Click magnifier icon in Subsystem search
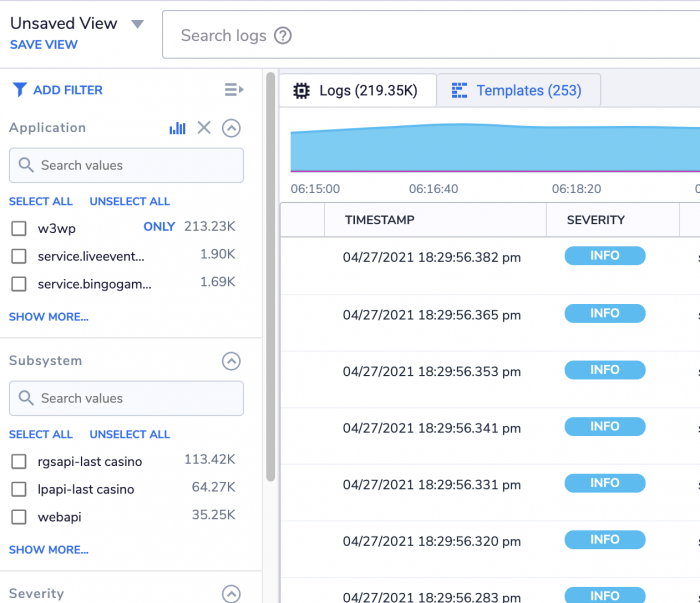The width and height of the screenshot is (700, 603). tap(26, 399)
